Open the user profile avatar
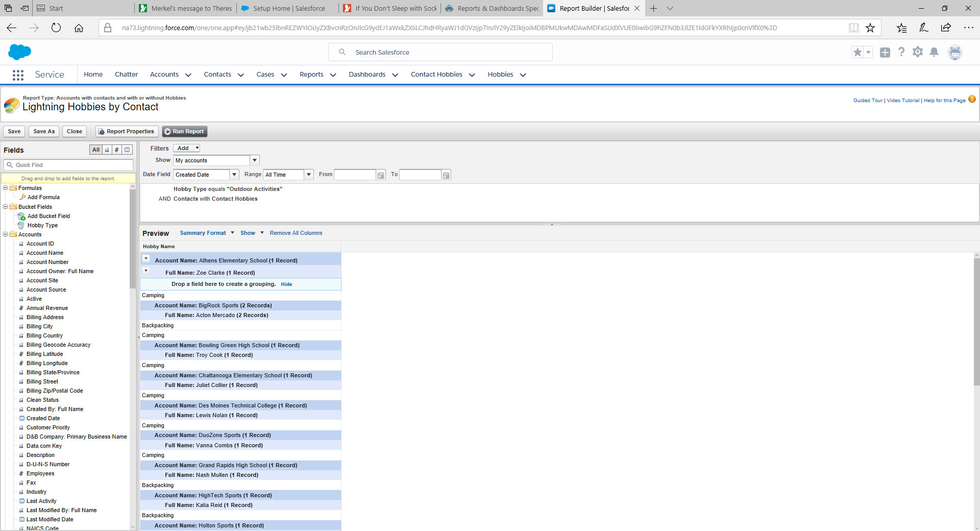Screen dimensions: 980x531 click(955, 52)
